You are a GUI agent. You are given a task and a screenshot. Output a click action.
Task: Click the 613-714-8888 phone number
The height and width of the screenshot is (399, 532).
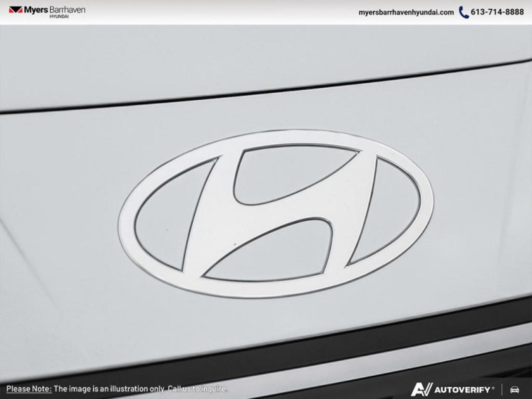pos(497,12)
